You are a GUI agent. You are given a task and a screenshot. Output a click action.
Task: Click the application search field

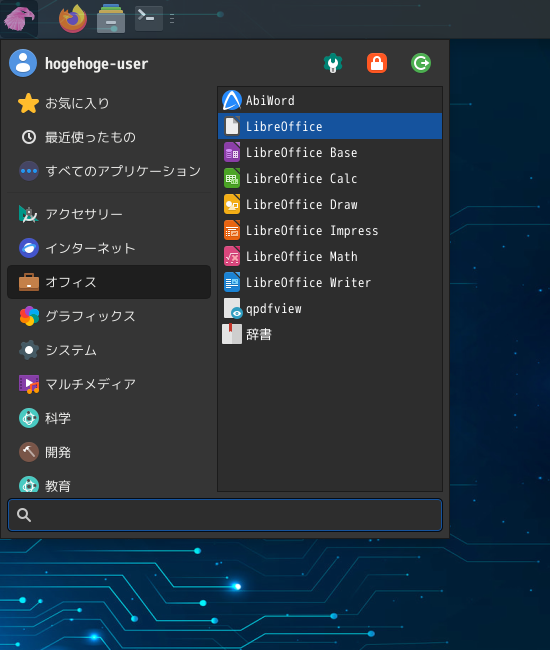(225, 515)
